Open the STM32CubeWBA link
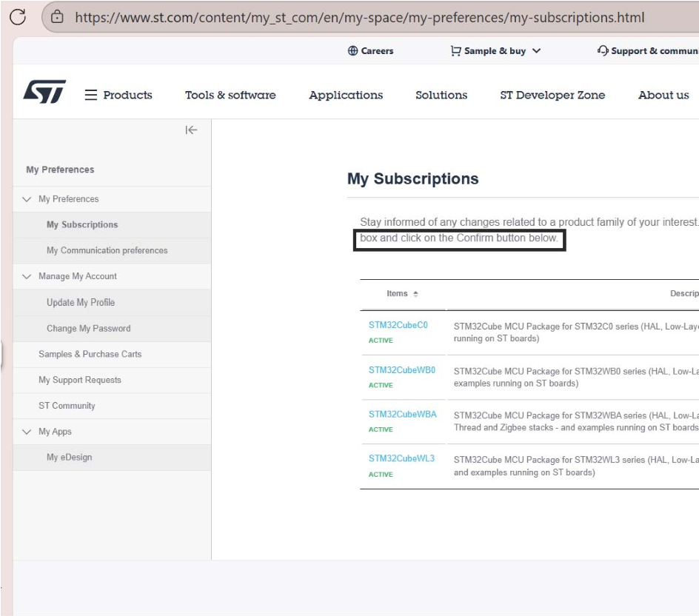 tap(403, 414)
